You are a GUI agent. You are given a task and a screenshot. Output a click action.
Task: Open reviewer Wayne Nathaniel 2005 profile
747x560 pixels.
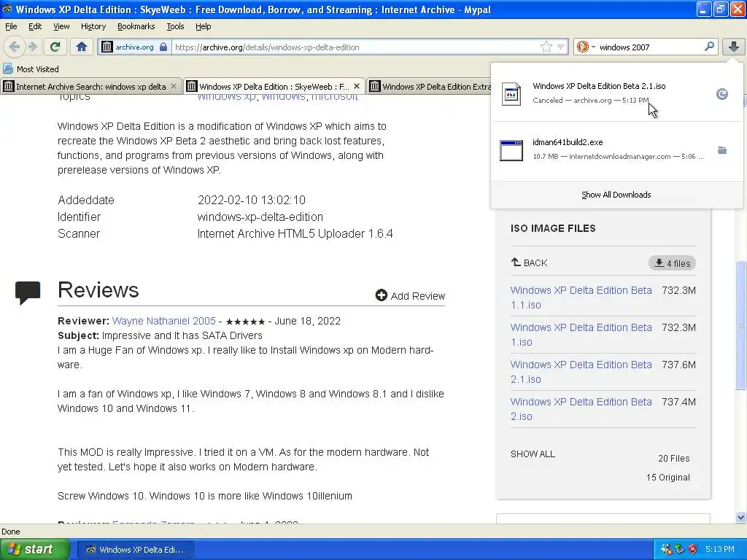(x=164, y=321)
